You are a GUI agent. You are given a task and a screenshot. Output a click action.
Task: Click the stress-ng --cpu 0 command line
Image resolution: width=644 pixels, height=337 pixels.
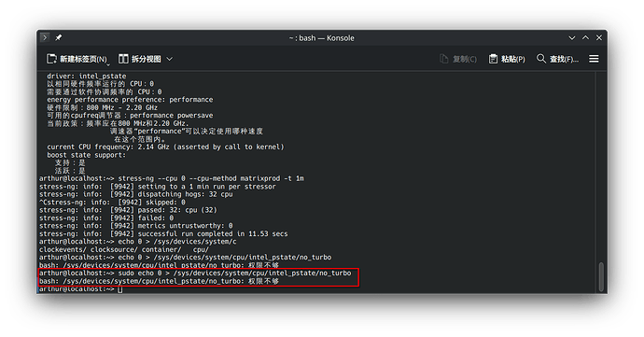[172, 178]
